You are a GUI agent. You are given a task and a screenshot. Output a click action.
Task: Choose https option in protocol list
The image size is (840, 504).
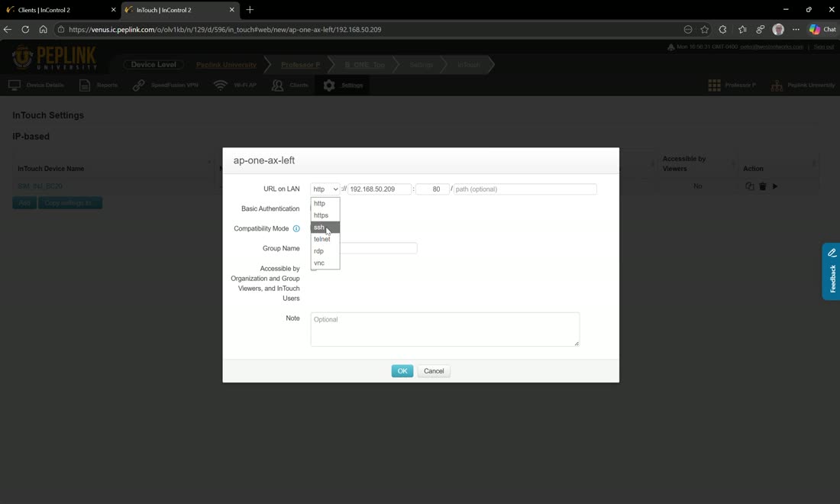tap(325, 215)
